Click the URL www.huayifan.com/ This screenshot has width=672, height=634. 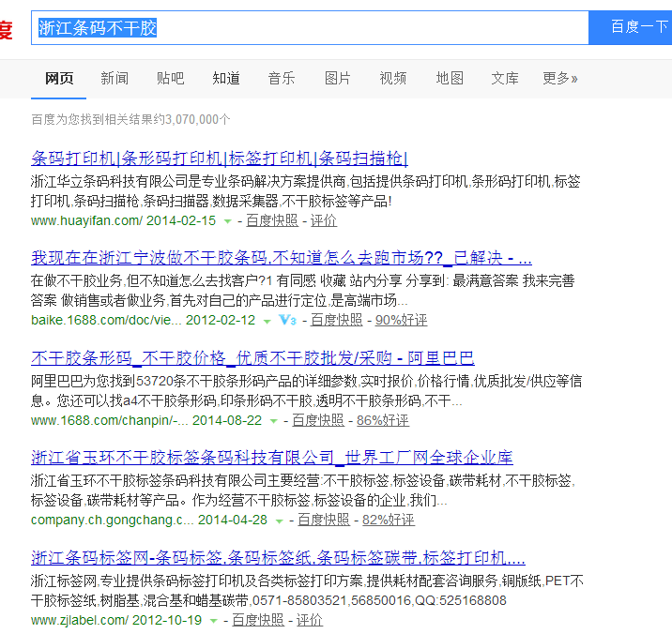(x=86, y=220)
